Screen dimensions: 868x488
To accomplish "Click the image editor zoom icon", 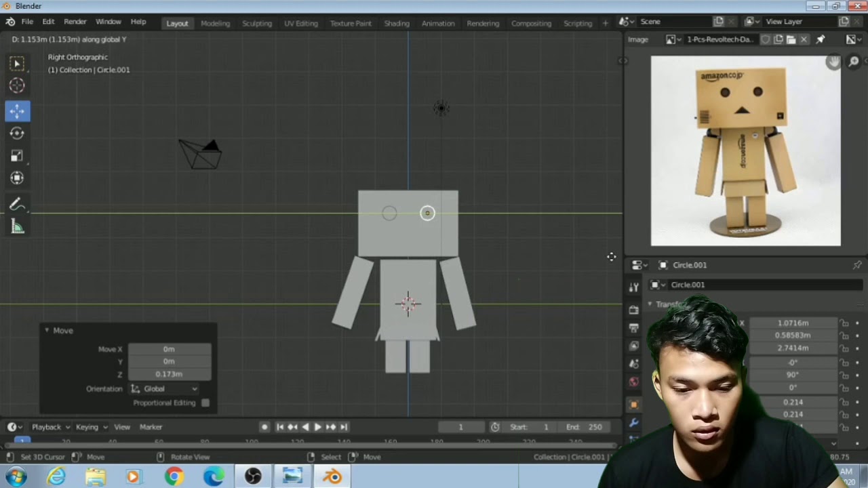I will [x=854, y=62].
